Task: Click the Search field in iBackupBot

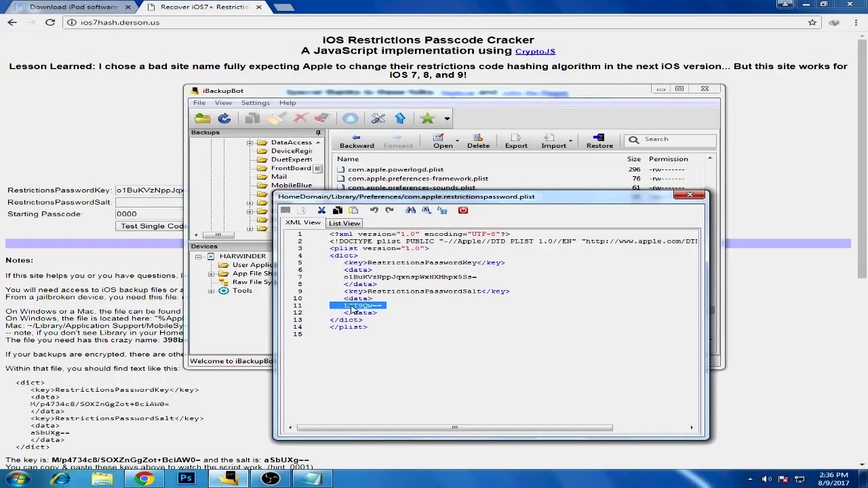Action: coord(670,140)
